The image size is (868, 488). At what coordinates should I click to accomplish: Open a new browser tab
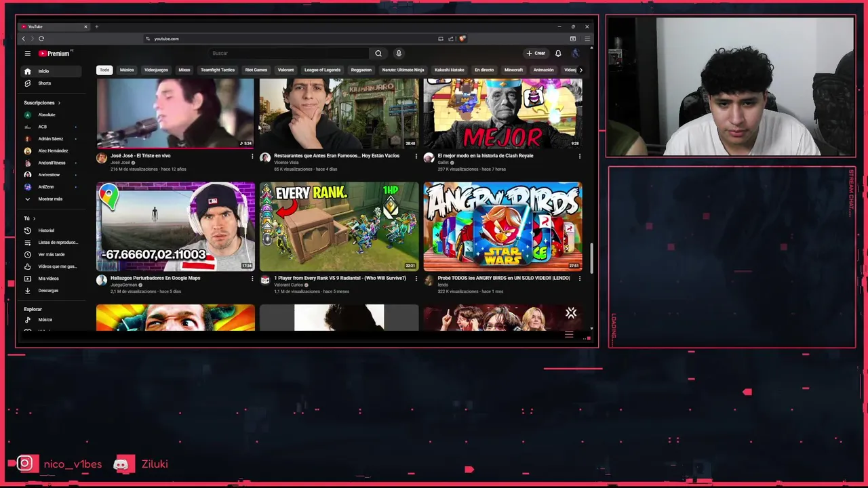point(96,26)
